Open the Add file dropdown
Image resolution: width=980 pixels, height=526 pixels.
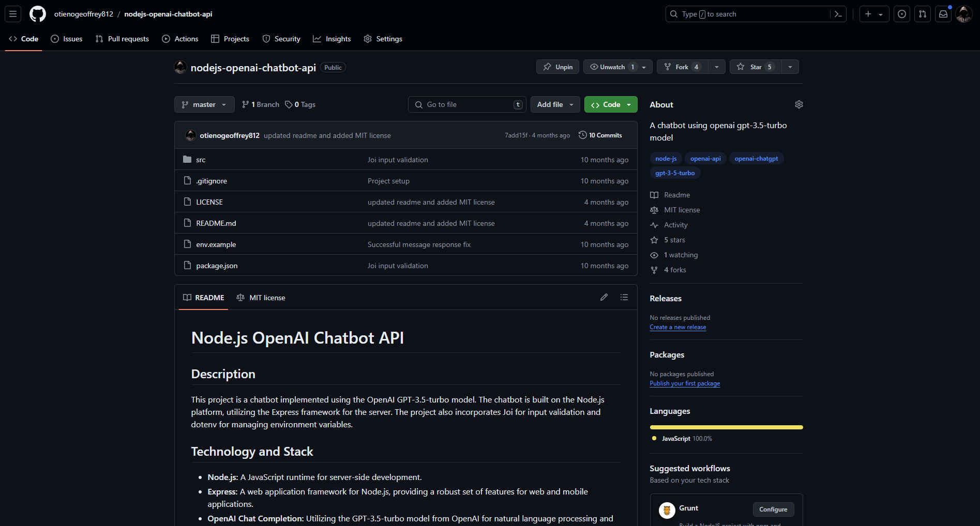tap(555, 104)
